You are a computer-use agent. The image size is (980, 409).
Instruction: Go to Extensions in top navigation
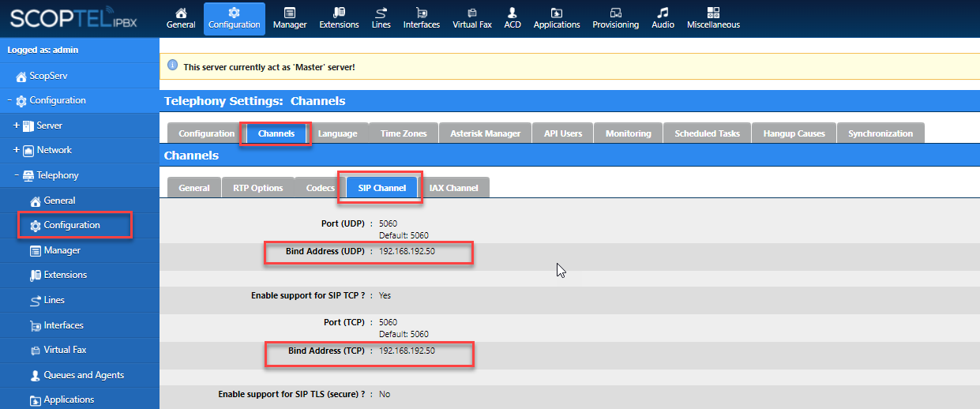point(339,18)
